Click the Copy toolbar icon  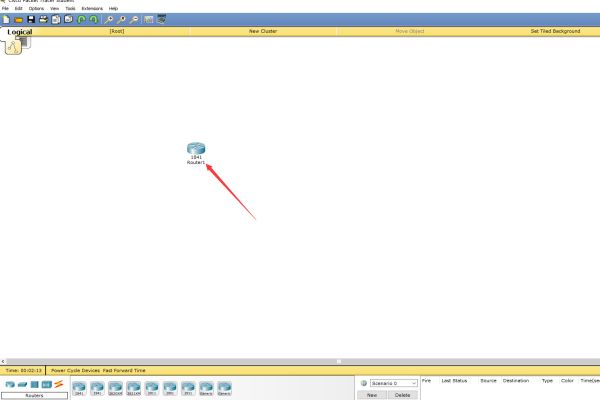[x=56, y=20]
